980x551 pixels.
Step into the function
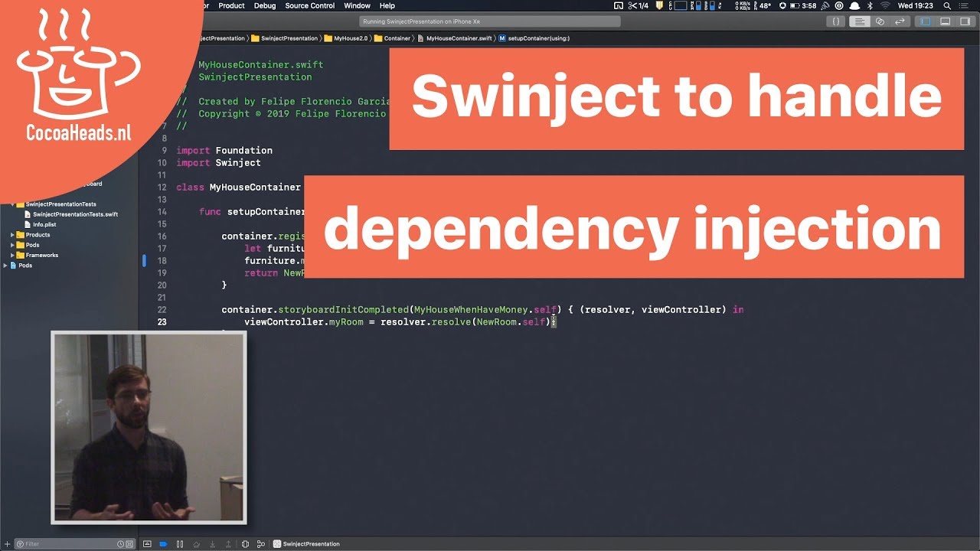click(x=212, y=544)
